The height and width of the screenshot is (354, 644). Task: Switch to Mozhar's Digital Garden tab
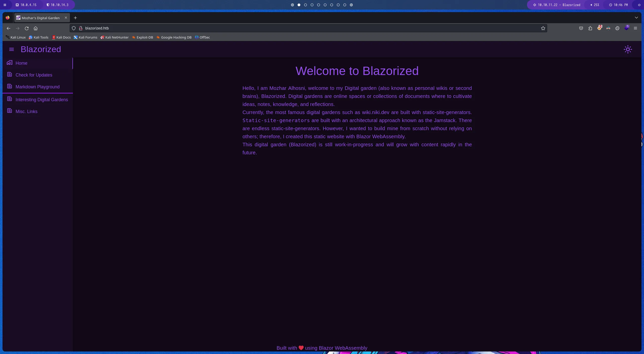coord(40,18)
